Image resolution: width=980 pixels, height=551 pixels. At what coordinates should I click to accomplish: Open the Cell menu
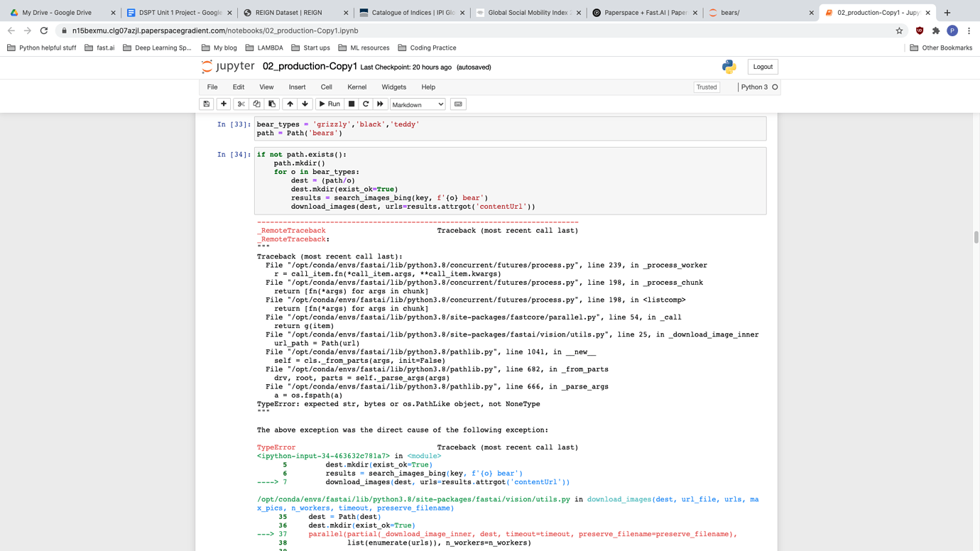tap(326, 87)
